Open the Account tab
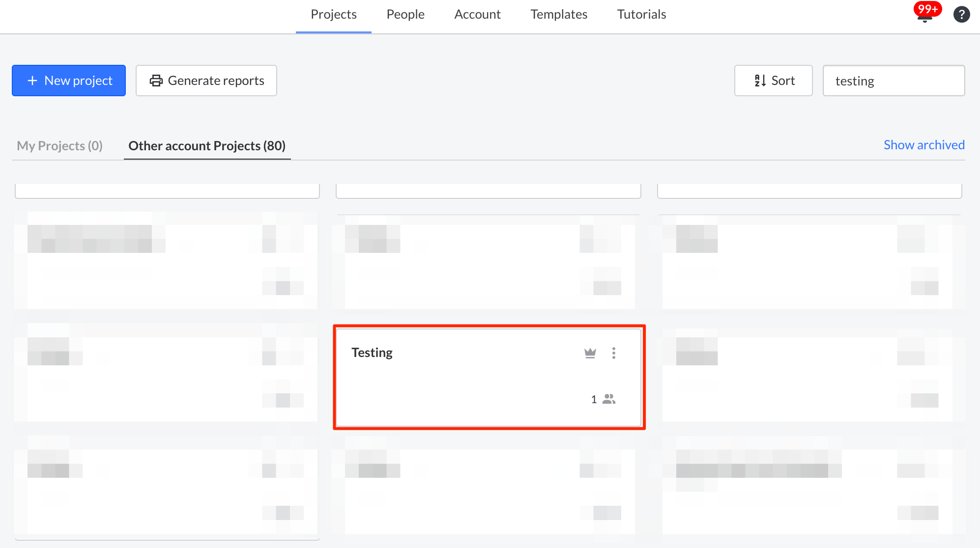 pyautogui.click(x=477, y=14)
